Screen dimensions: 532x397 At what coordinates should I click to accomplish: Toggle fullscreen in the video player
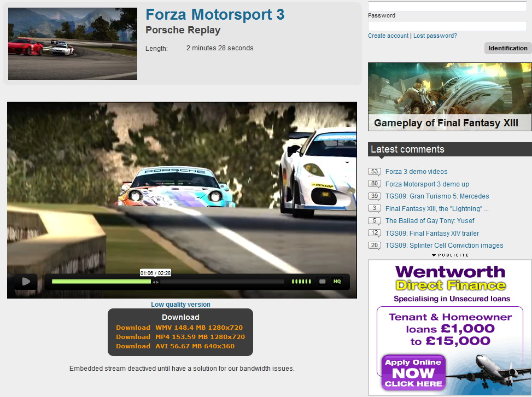[x=323, y=282]
